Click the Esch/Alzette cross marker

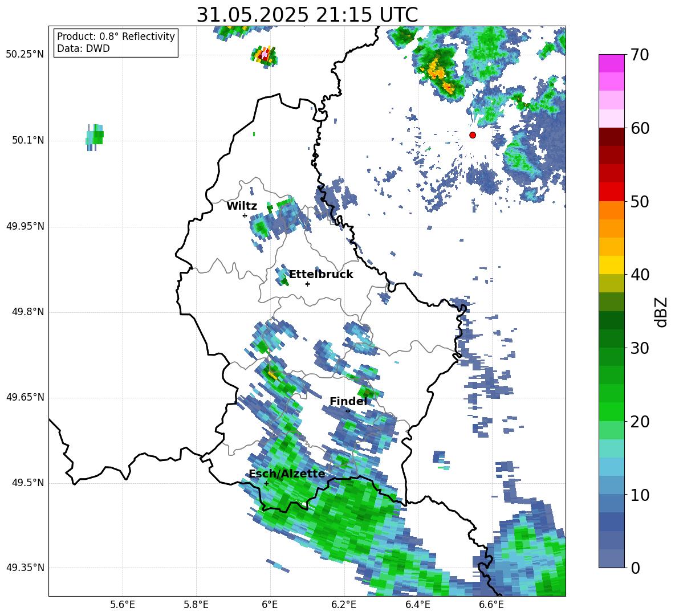pos(266,483)
